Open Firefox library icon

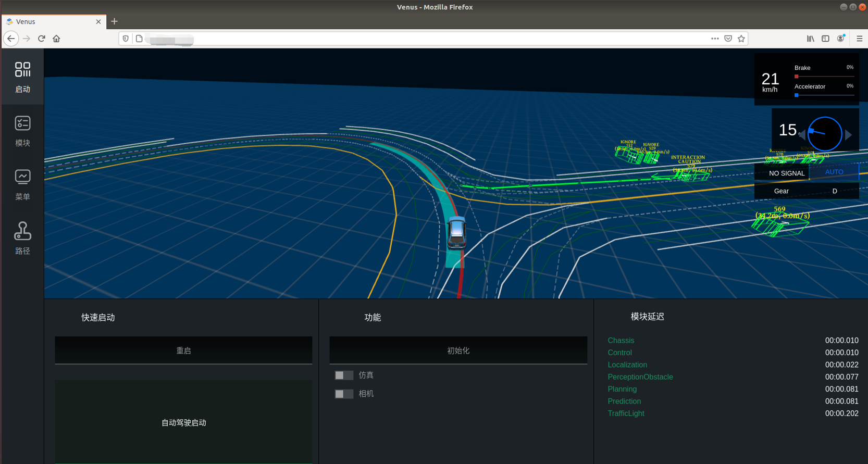point(810,39)
